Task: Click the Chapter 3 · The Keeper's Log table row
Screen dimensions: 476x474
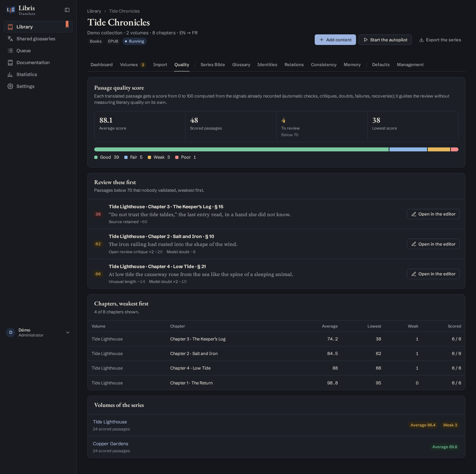Action: point(276,339)
